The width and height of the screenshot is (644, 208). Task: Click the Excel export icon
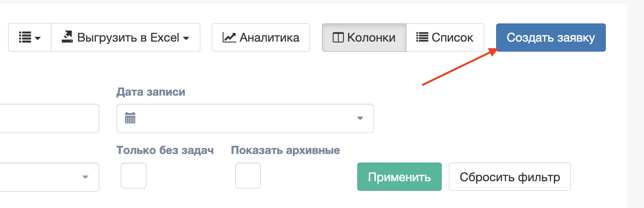pos(67,37)
